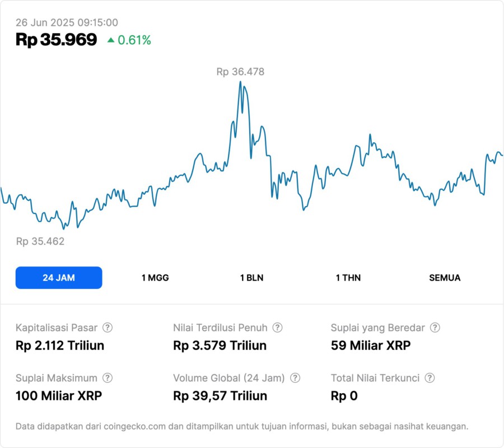Click the coingecko.com disclaimer text
The image size is (504, 448).
pos(242,427)
